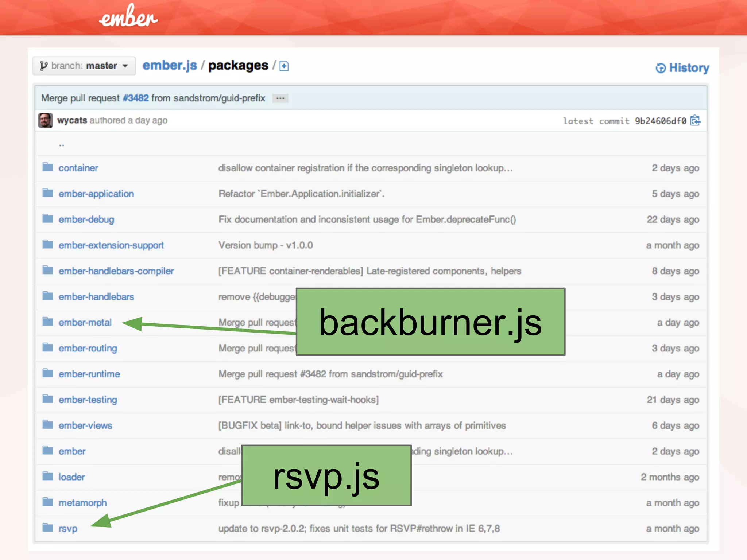Click the container folder icon
This screenshot has width=747, height=560.
pos(48,167)
